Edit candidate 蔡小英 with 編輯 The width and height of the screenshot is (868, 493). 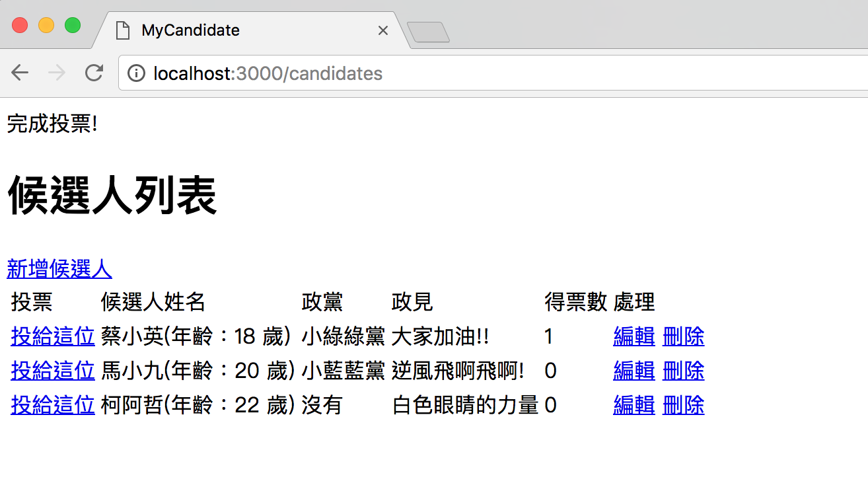633,336
